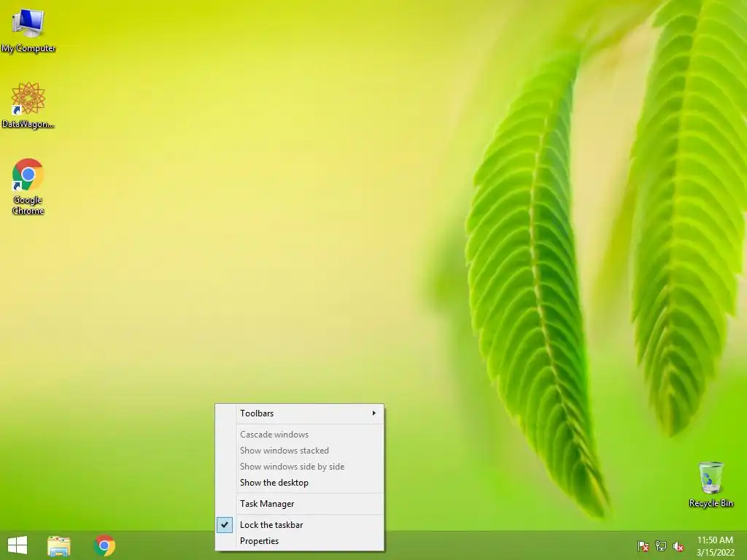Choose Show windows side by side
The width and height of the screenshot is (747, 560).
(299, 467)
